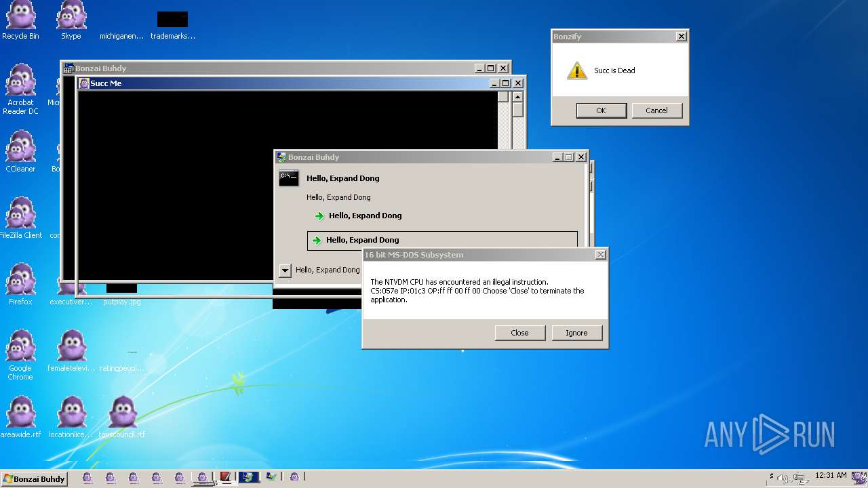Select the executiver... desktop file

coord(71,302)
